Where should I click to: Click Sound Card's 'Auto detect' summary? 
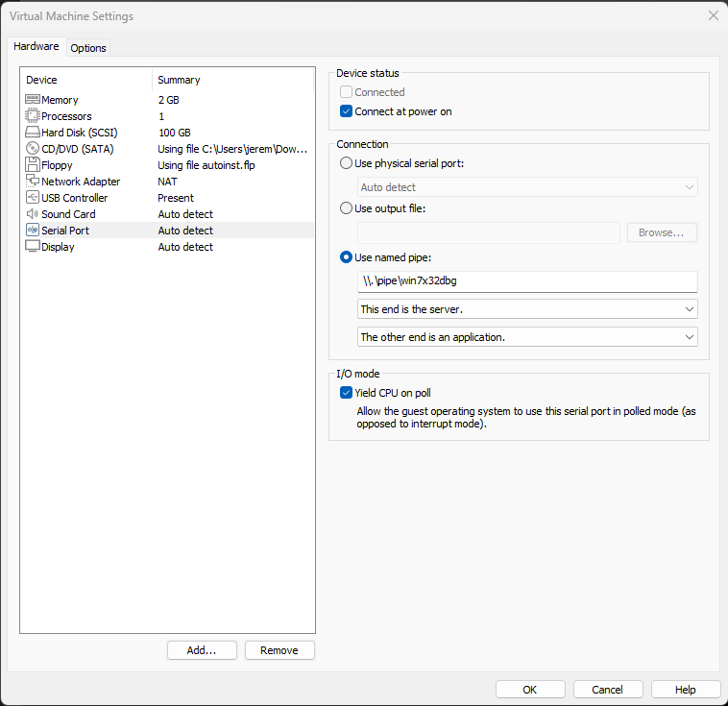click(185, 214)
